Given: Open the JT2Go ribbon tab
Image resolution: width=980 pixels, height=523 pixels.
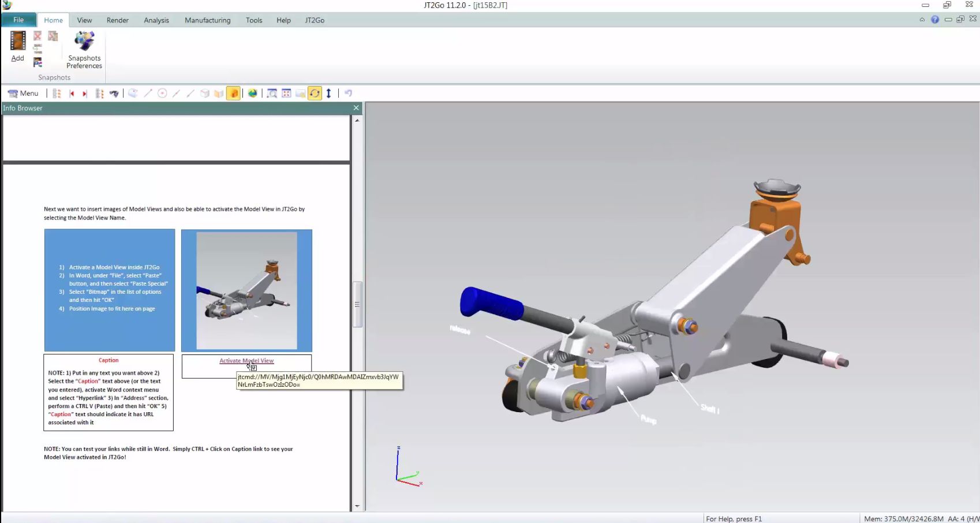Looking at the screenshot, I should pos(315,20).
